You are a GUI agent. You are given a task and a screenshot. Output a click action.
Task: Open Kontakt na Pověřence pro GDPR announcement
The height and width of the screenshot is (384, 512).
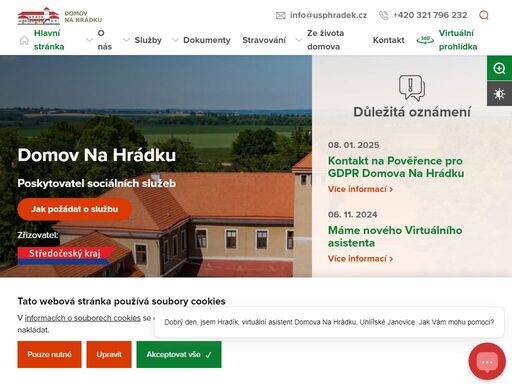click(396, 167)
